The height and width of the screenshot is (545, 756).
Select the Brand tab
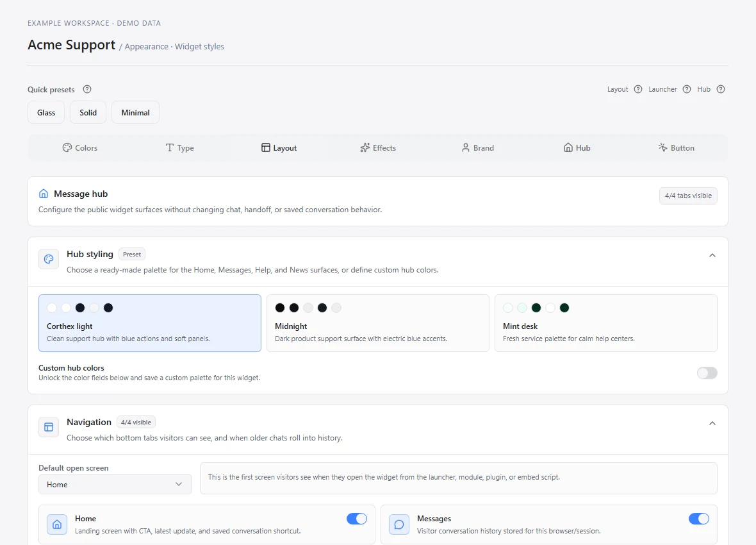pos(477,147)
